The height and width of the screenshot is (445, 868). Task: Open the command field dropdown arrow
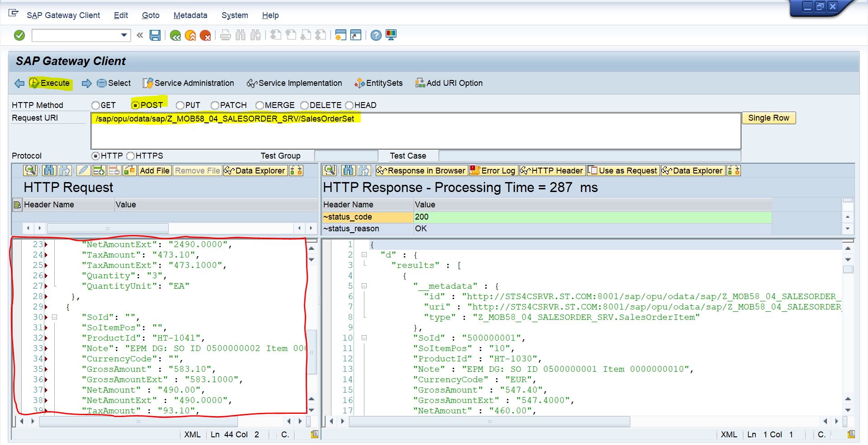(x=124, y=35)
